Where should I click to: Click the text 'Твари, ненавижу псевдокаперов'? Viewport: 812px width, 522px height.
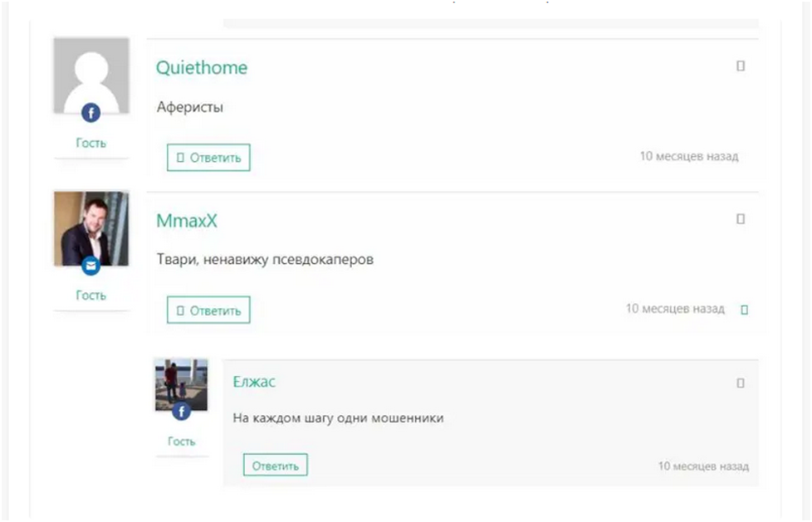pyautogui.click(x=265, y=260)
